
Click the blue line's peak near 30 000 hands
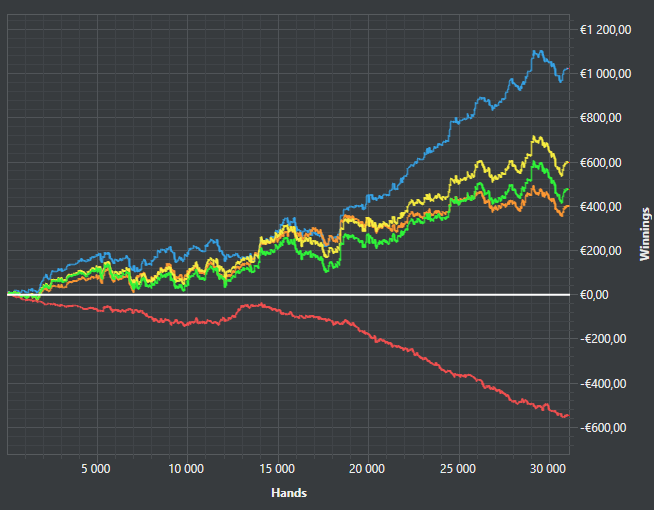coord(537,51)
